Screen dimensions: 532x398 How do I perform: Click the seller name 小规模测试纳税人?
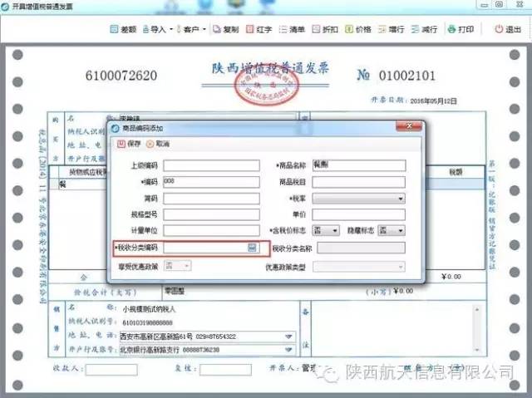(150, 309)
